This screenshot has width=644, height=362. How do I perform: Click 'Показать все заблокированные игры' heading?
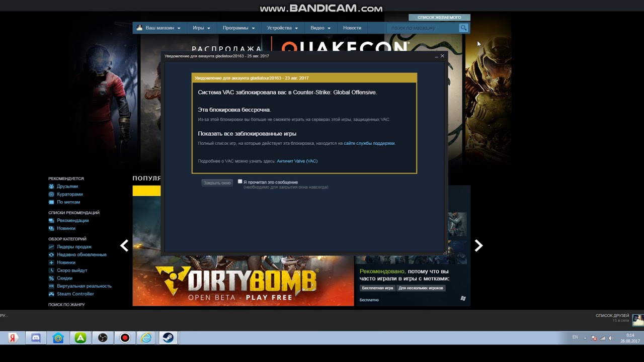(x=247, y=134)
